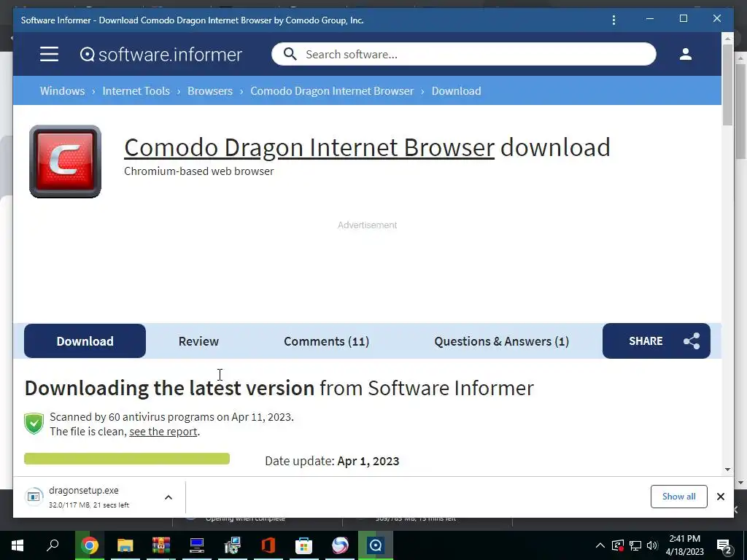This screenshot has height=560, width=747.
Task: Open taskbar search magnifier
Action: 53,545
